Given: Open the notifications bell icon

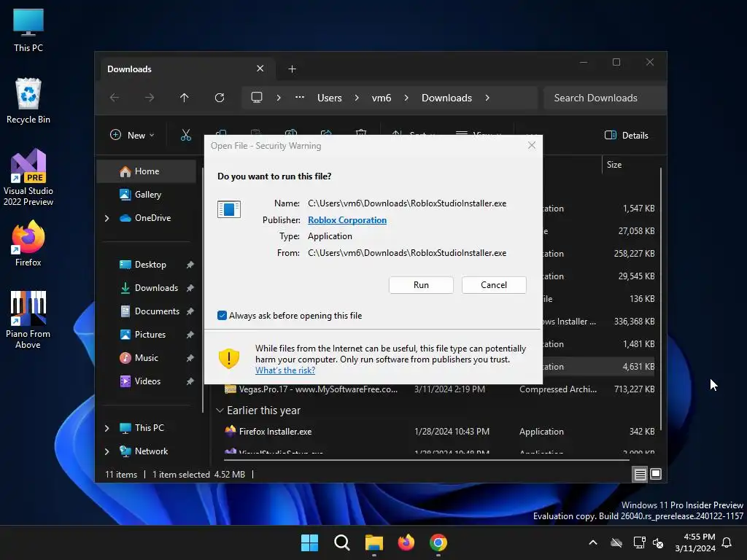Looking at the screenshot, I should tap(727, 542).
